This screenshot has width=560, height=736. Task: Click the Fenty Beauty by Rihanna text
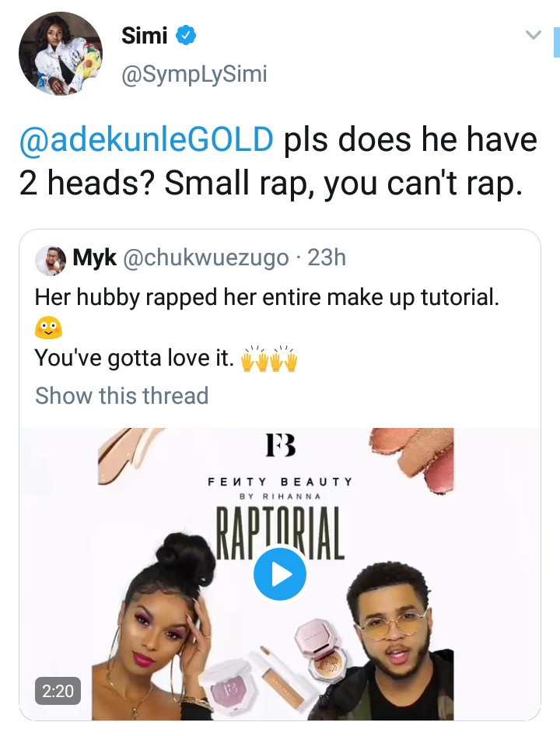pyautogui.click(x=280, y=487)
